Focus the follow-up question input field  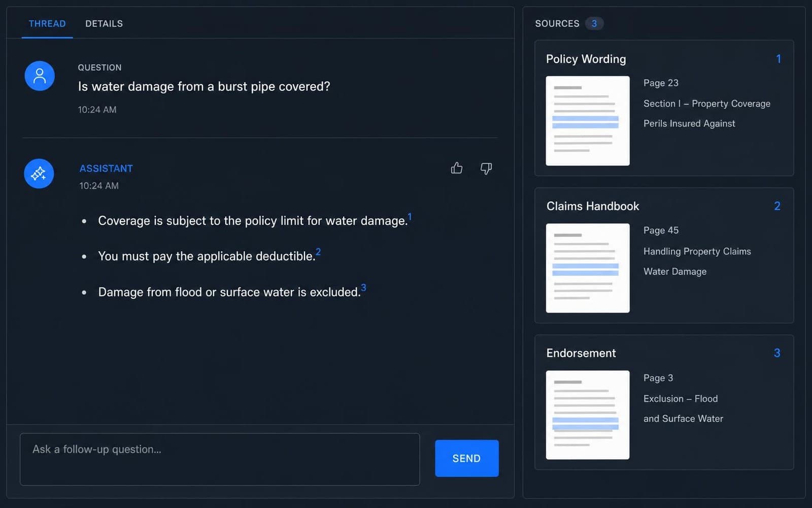click(220, 459)
